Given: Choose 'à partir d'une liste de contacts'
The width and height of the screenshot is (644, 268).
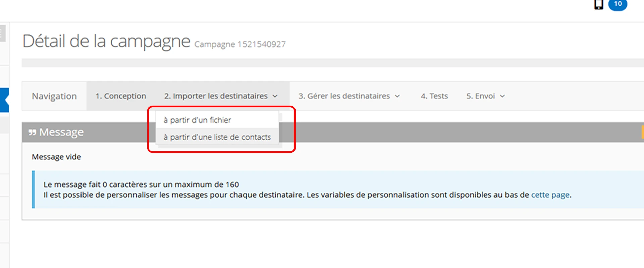Looking at the screenshot, I should (217, 137).
